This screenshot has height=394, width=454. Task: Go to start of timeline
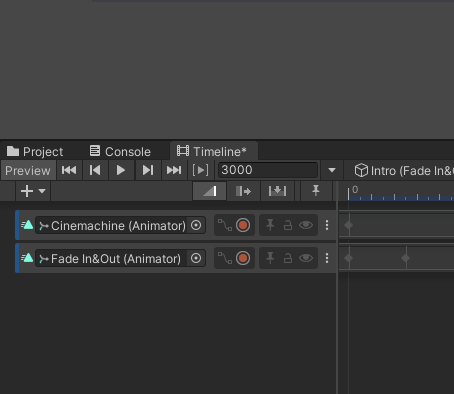click(x=69, y=170)
